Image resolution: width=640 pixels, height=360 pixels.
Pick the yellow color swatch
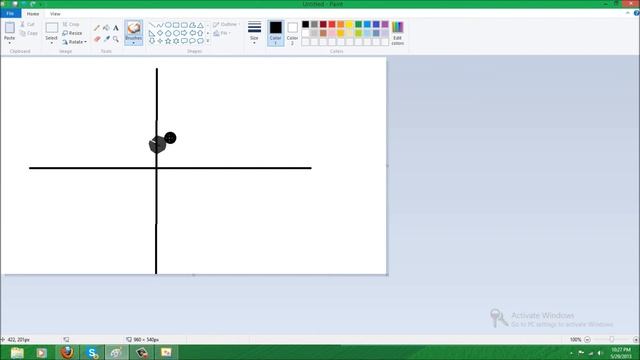coord(349,24)
